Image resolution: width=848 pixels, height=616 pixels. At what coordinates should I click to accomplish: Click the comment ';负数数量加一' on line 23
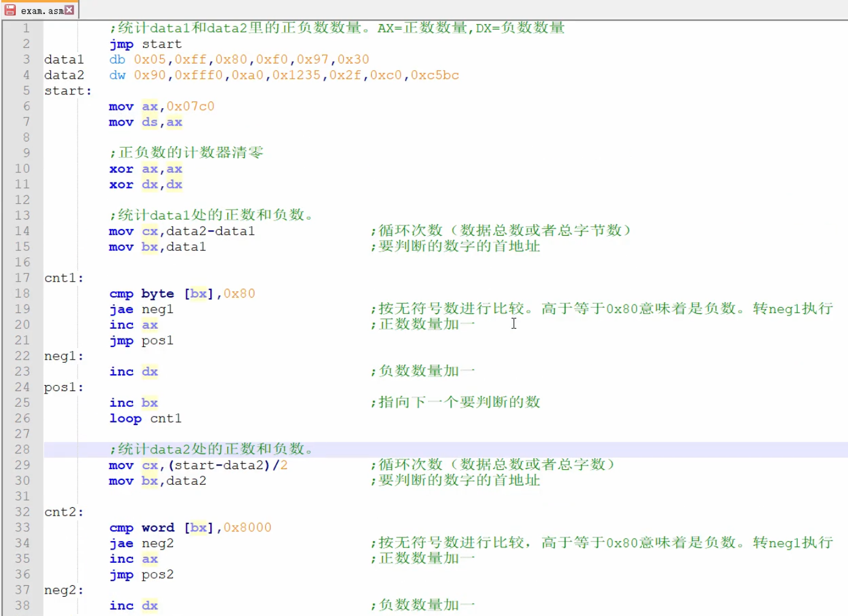[423, 371]
